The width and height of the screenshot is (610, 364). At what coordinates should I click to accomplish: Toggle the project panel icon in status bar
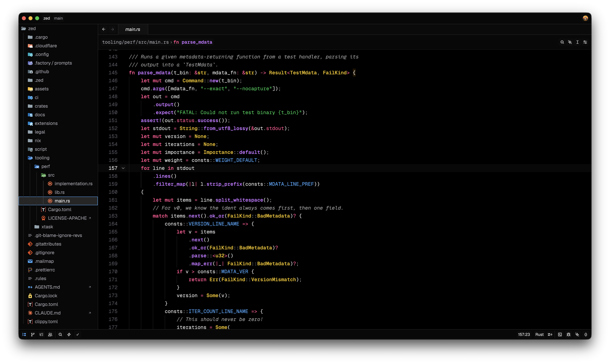click(24, 334)
